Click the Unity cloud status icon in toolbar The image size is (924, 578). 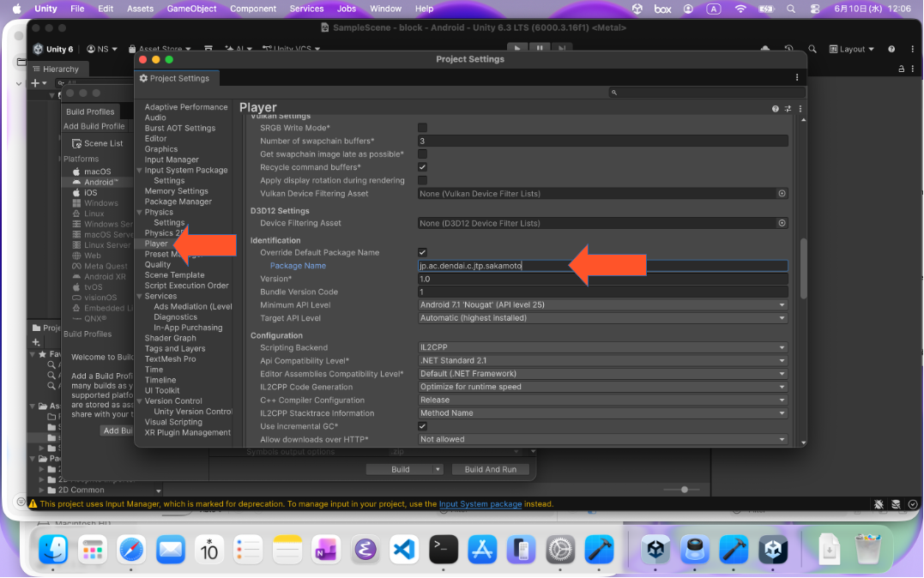tap(765, 48)
